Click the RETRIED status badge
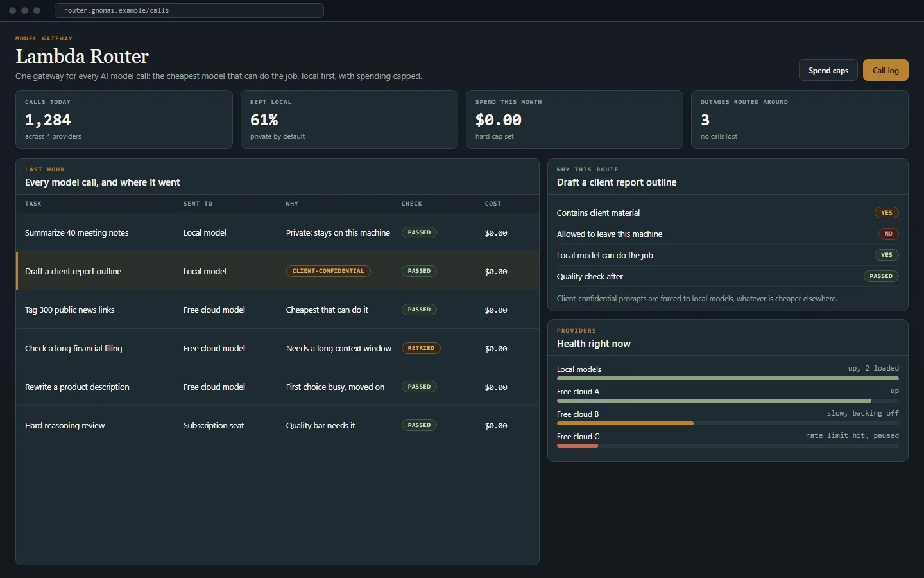This screenshot has height=578, width=924. click(x=421, y=348)
